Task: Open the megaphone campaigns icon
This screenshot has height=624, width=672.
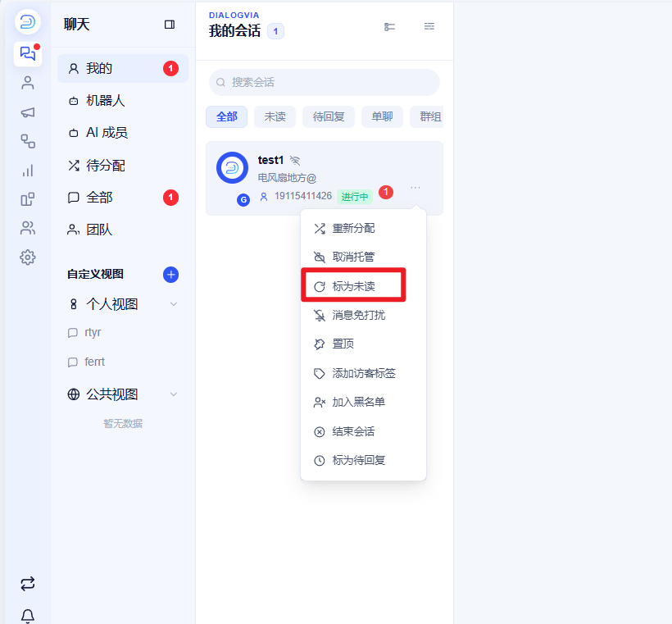Action: point(28,112)
